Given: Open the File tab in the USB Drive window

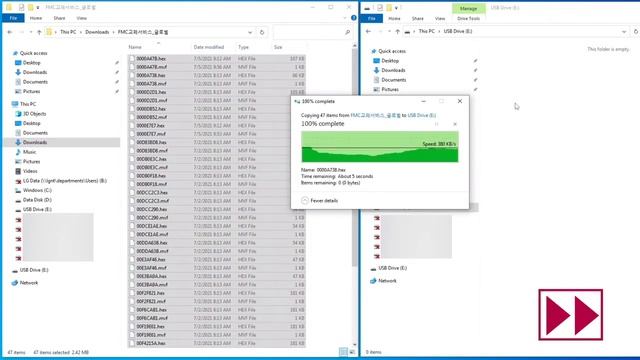Looking at the screenshot, I should [371, 18].
